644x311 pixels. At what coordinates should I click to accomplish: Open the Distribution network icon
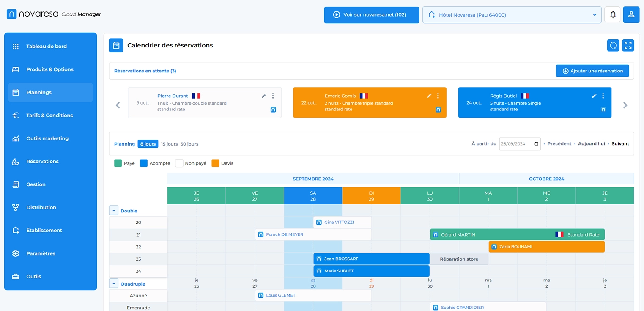tap(16, 207)
